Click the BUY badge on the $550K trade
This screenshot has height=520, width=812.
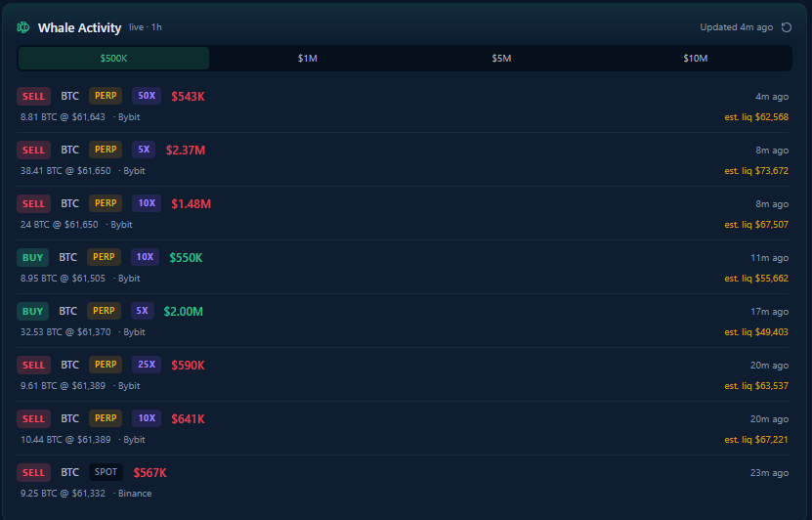tap(32, 258)
